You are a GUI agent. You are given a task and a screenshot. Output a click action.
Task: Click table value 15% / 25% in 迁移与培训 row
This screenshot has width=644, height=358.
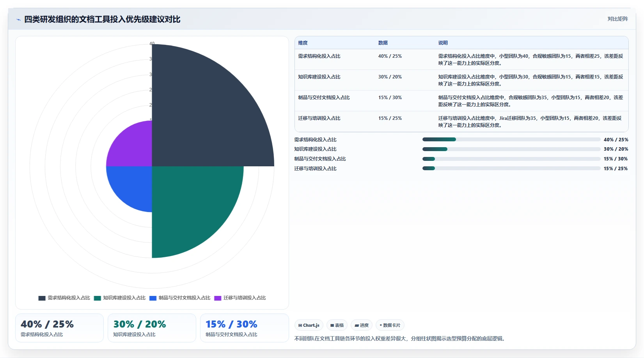390,118
